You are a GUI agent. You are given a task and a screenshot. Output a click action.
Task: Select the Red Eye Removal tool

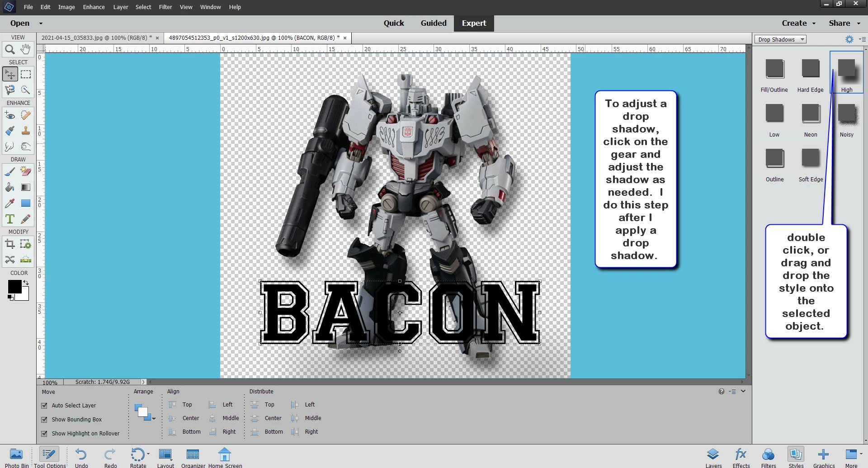tap(10, 115)
